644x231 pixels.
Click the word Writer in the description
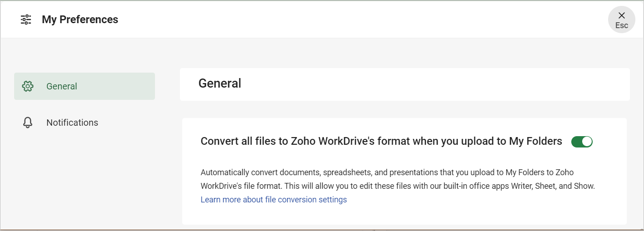click(523, 186)
